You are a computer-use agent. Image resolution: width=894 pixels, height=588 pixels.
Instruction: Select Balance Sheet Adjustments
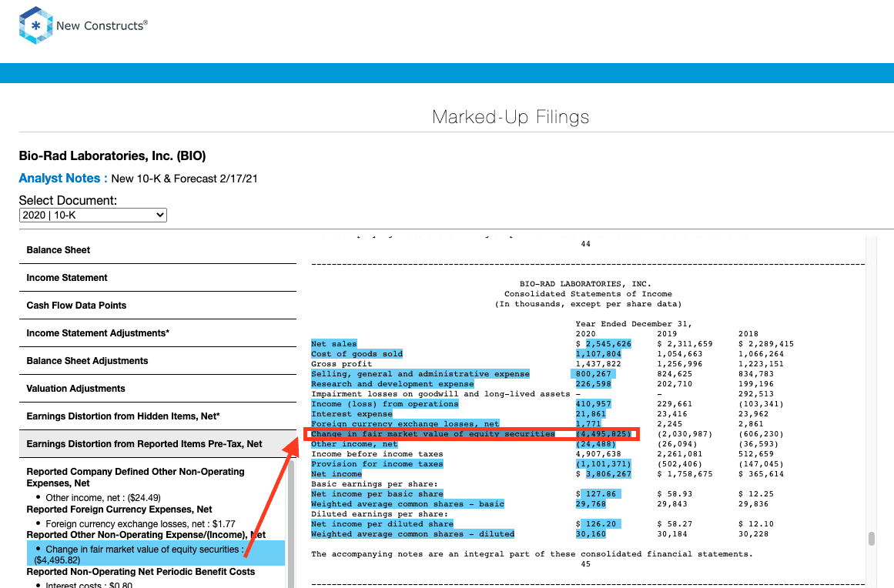[x=158, y=361]
